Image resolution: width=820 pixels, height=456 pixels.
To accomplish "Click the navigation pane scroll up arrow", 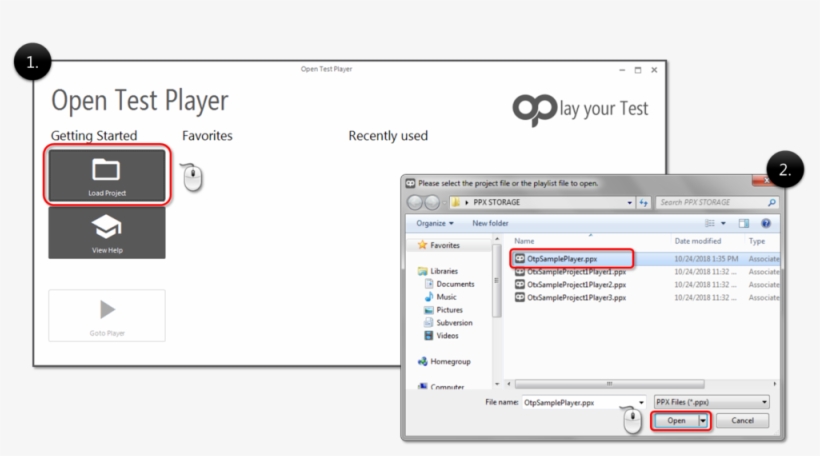I will point(497,240).
